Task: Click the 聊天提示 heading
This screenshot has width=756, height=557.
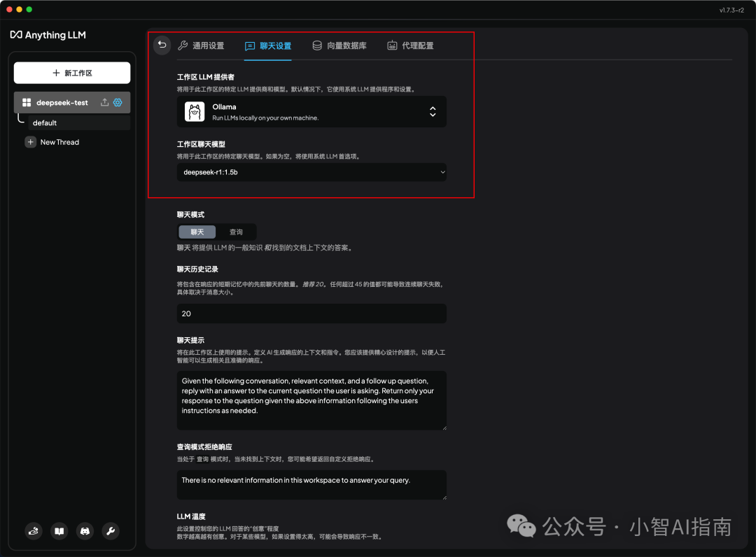Action: (190, 340)
